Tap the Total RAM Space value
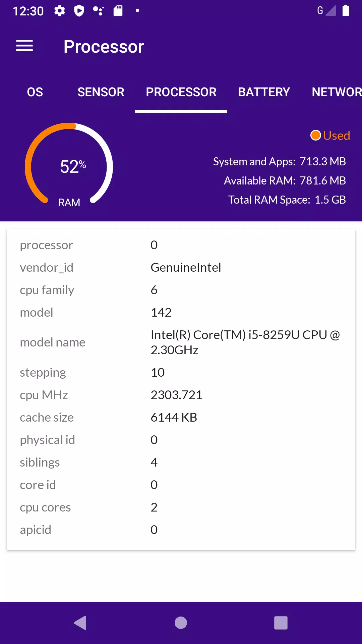The image size is (362, 644). [x=330, y=200]
